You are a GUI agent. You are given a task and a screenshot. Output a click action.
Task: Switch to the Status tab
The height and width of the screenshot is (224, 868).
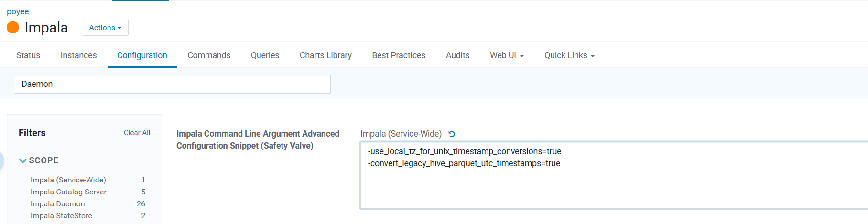[x=28, y=55]
